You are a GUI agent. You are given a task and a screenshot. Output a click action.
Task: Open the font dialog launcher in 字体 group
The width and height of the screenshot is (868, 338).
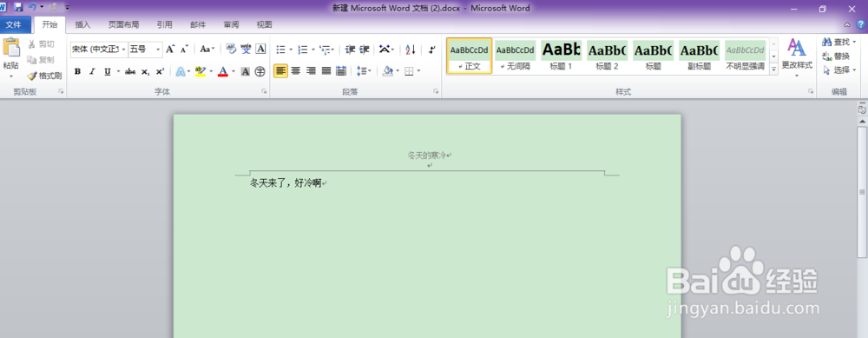[x=264, y=91]
